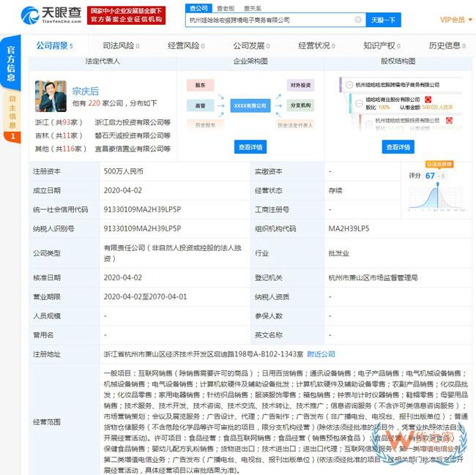476x475 pixels.
Task: Click the score value 67
Action: pyautogui.click(x=430, y=176)
